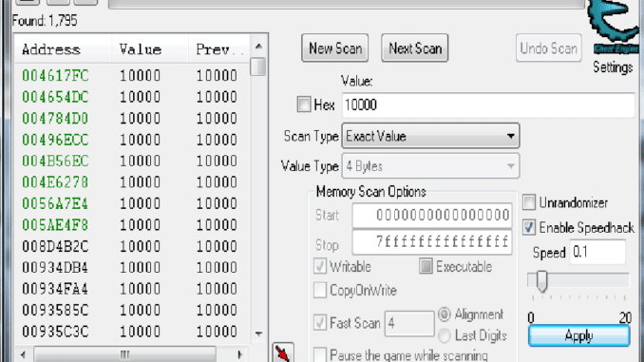Enable the Hex checkbox
644x362 pixels.
tap(304, 105)
